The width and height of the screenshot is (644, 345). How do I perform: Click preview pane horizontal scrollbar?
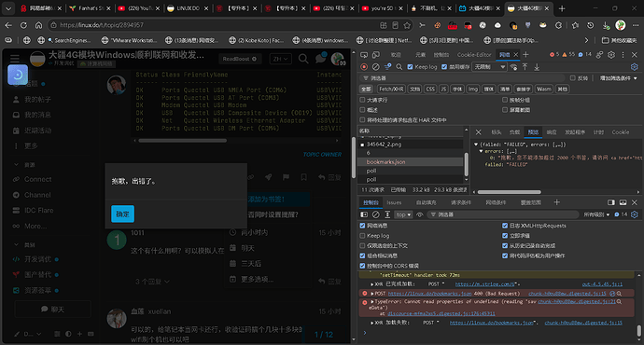509,191
